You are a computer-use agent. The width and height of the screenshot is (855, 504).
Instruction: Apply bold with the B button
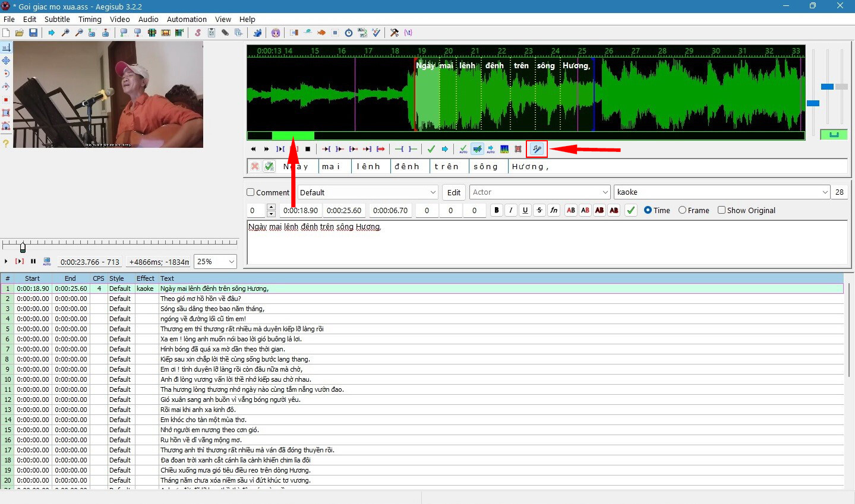pyautogui.click(x=497, y=210)
